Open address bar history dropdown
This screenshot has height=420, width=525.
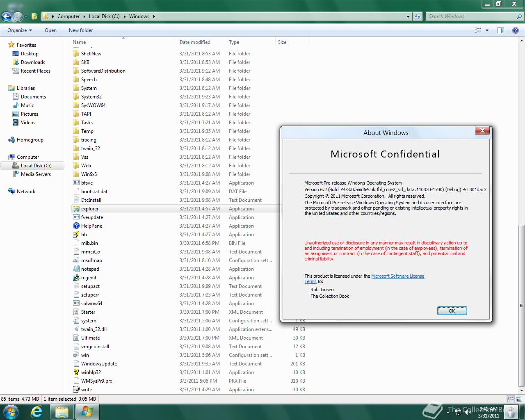[408, 16]
